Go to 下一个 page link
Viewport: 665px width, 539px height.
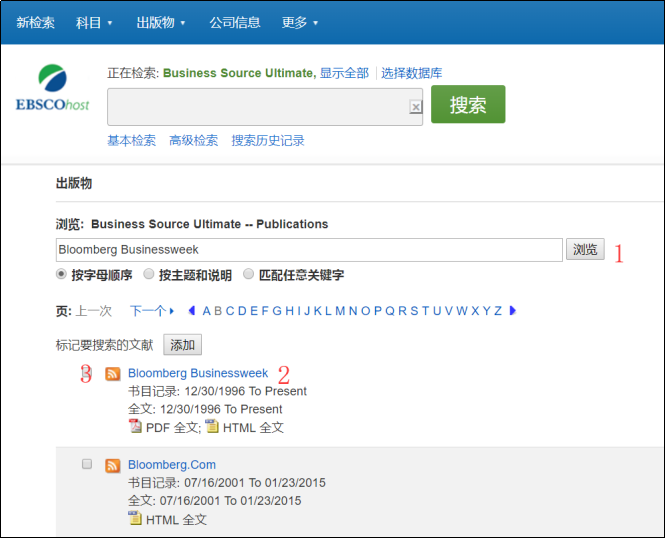click(x=152, y=311)
